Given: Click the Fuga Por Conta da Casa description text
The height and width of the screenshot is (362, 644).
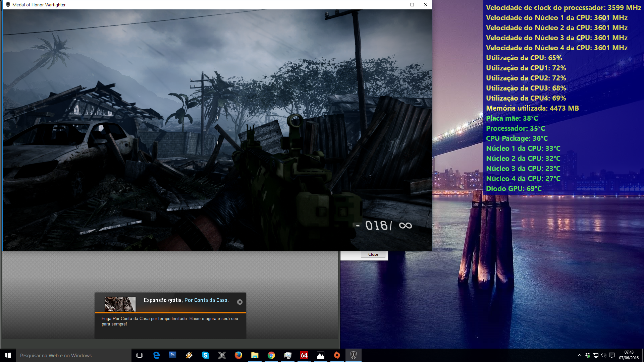Looking at the screenshot, I should [170, 321].
